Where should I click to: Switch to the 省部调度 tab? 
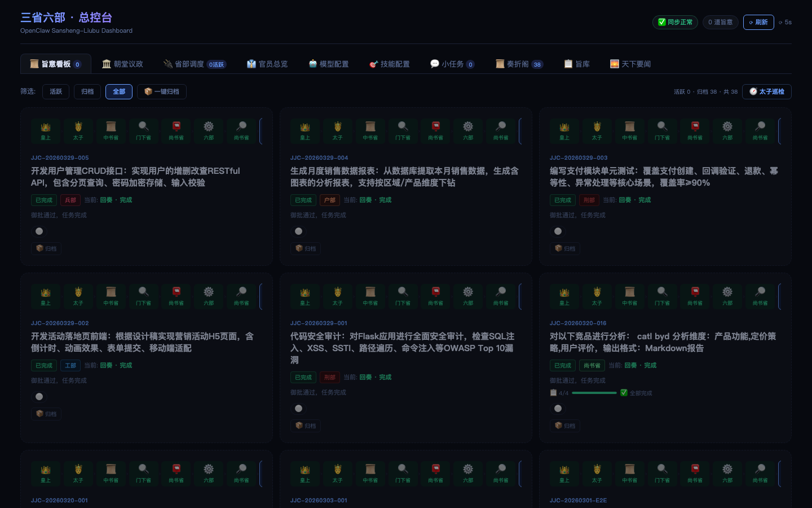click(195, 64)
